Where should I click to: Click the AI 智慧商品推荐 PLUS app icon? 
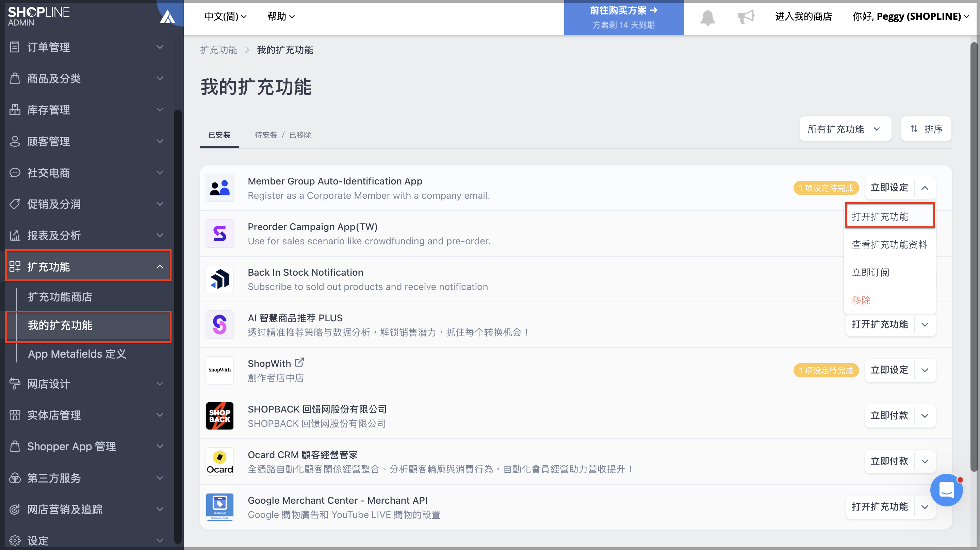[220, 325]
